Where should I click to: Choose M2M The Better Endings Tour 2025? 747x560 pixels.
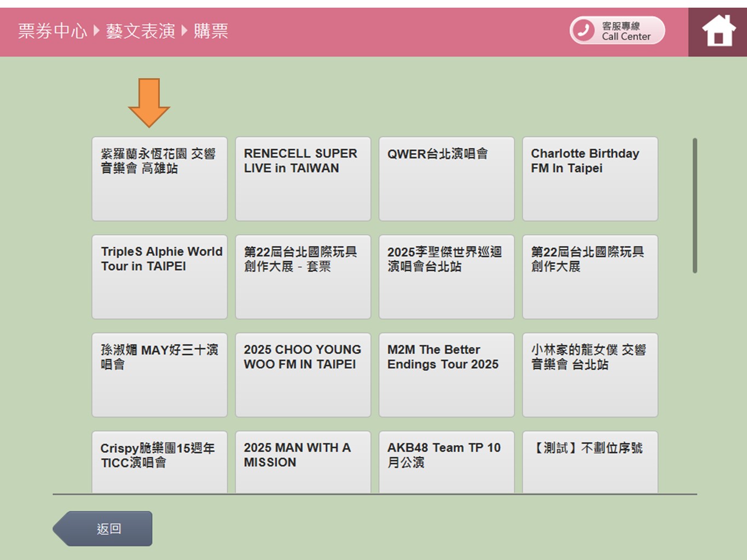point(446,375)
